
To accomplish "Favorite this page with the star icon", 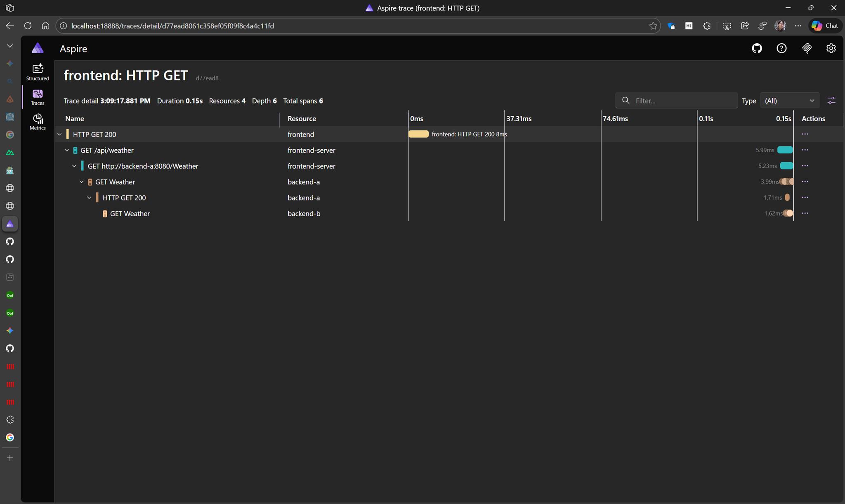I will (x=653, y=26).
